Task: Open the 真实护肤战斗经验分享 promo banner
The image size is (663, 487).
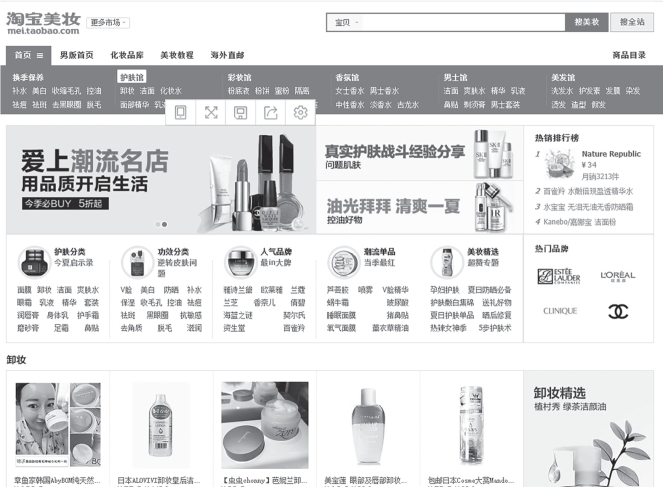Action: tap(419, 153)
